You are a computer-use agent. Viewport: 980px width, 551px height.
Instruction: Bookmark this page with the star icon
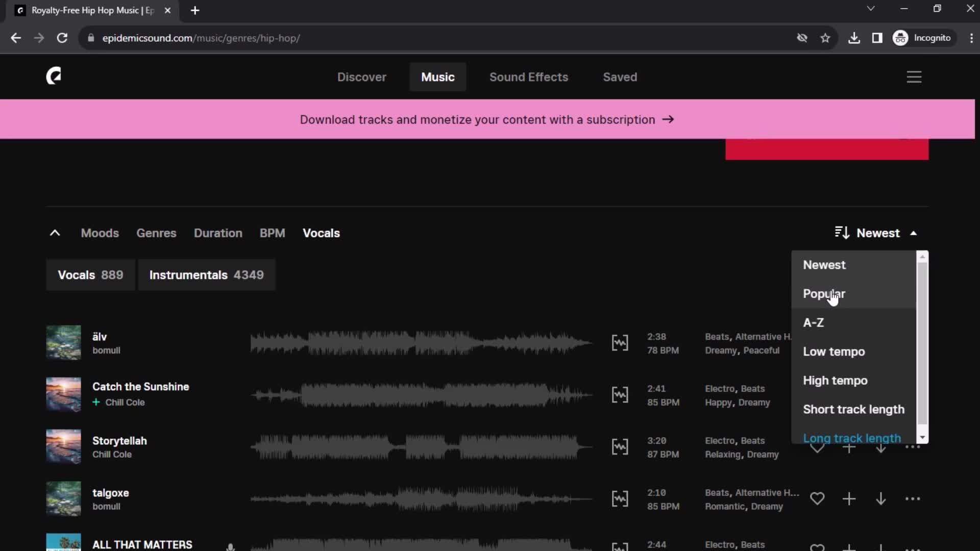point(825,38)
